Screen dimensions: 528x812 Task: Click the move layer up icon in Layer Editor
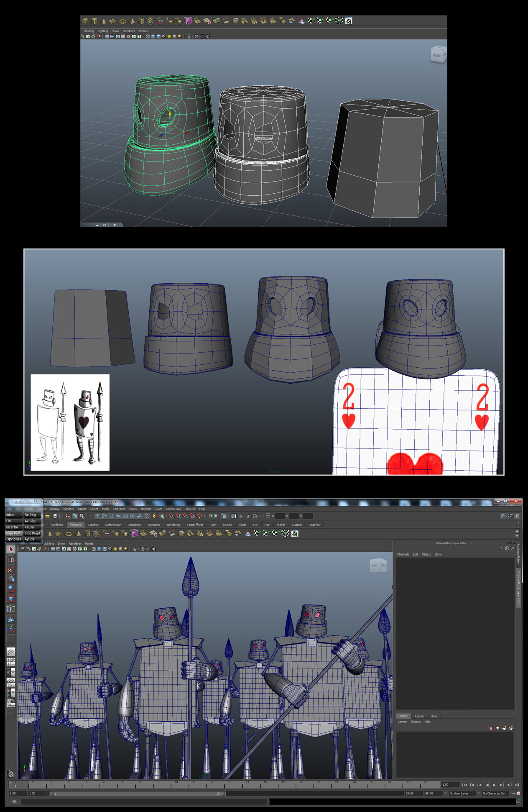(490, 728)
